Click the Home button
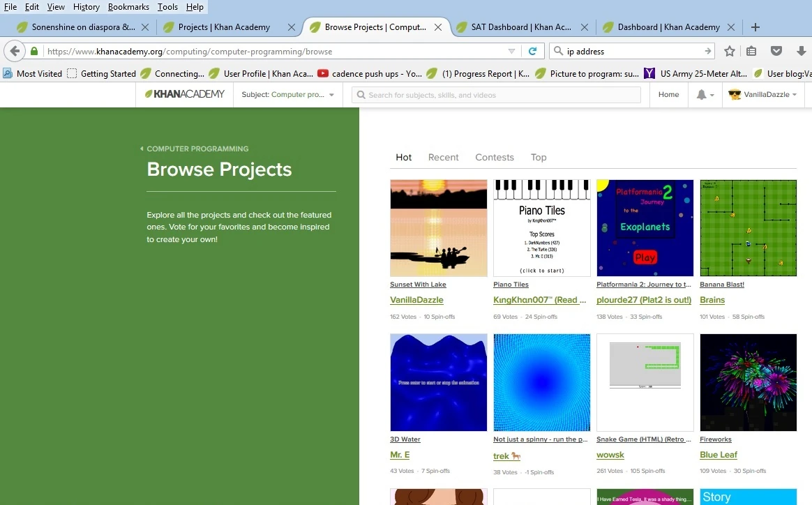 tap(668, 95)
